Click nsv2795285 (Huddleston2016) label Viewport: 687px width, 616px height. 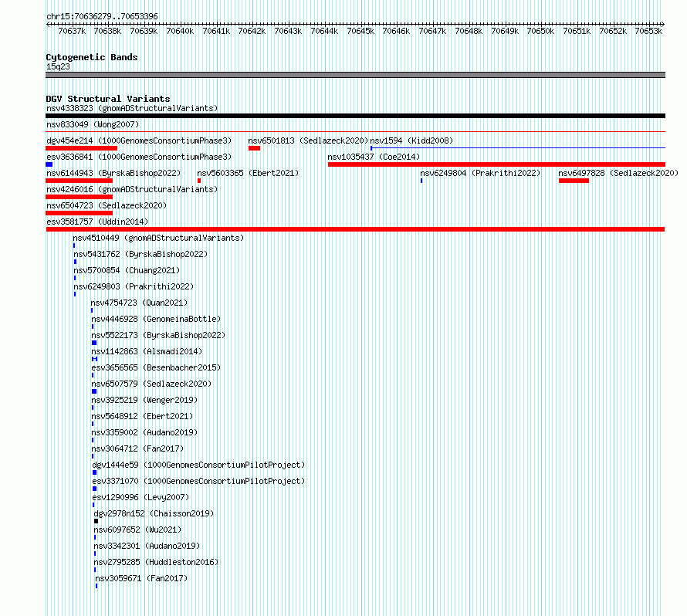156,562
